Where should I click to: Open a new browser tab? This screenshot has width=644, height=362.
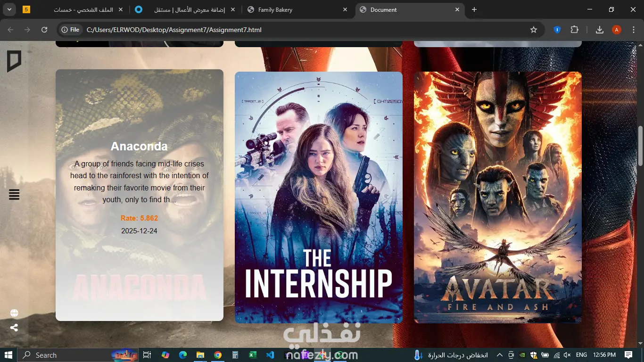[x=474, y=9]
